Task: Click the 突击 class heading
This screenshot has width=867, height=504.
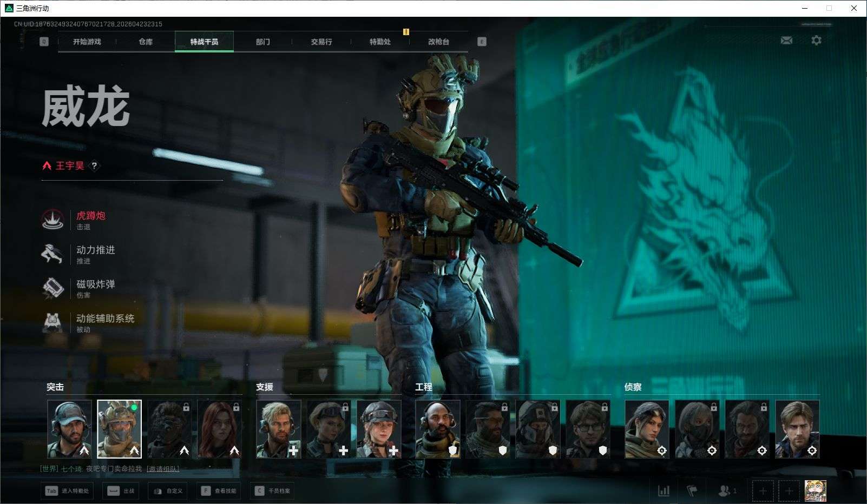Action: click(x=55, y=387)
